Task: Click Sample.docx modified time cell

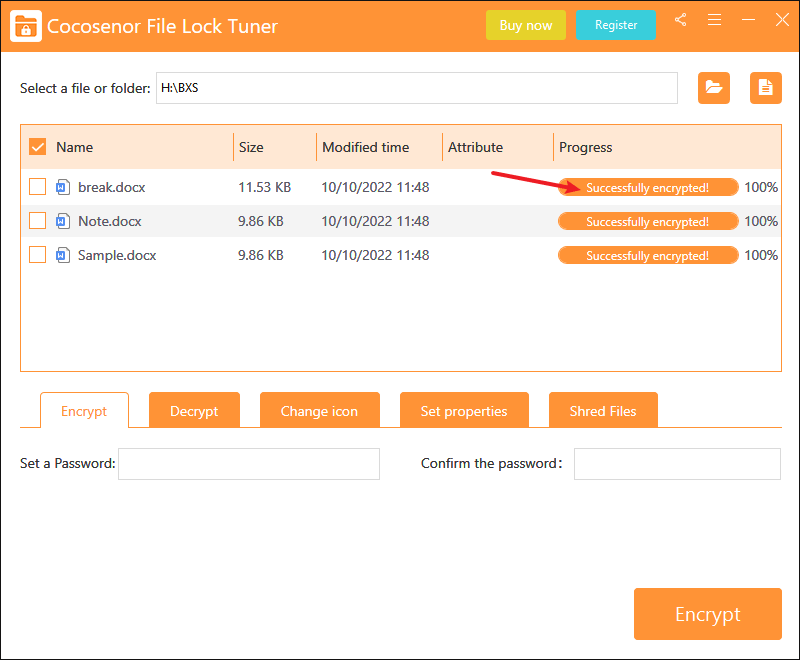Action: 376,255
